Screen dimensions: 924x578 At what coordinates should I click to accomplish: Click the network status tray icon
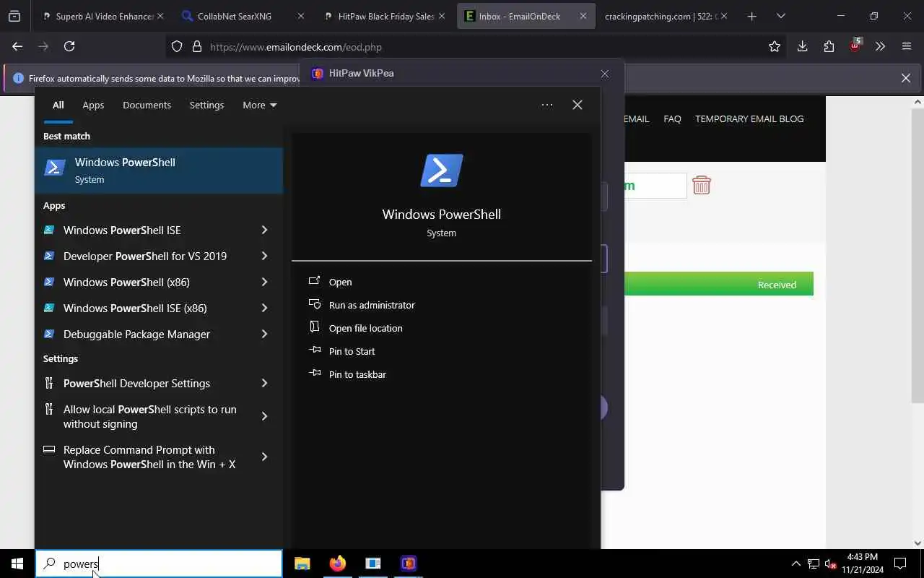coord(814,564)
